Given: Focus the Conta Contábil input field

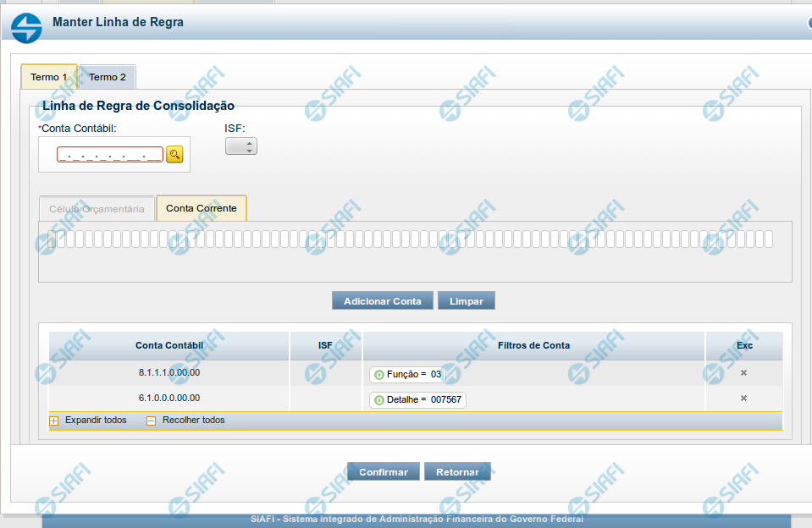Looking at the screenshot, I should click(x=109, y=155).
